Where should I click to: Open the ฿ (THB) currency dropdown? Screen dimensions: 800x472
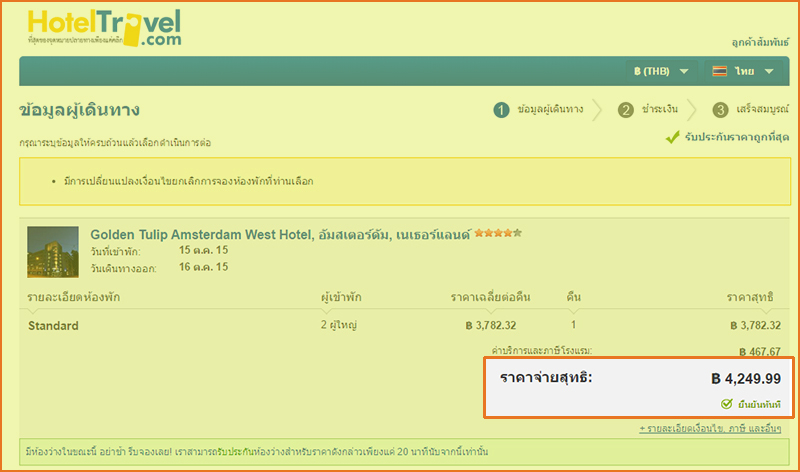coord(661,71)
